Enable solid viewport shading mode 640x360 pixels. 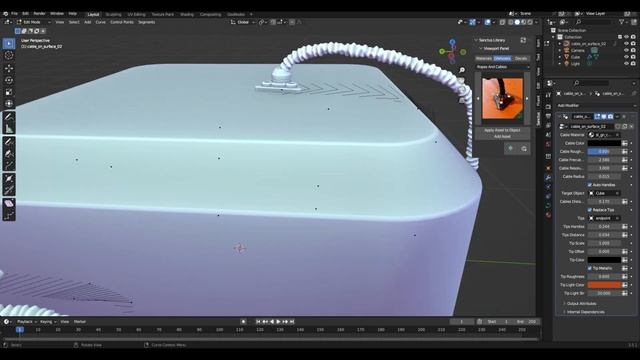(517, 22)
